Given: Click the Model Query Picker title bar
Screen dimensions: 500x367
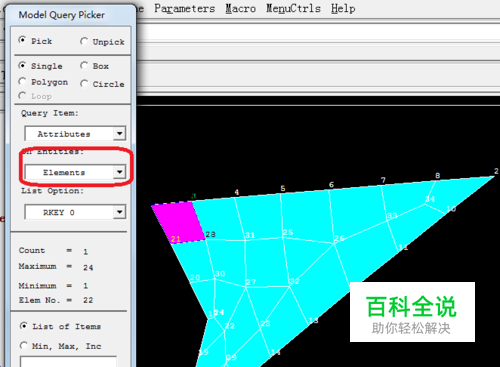Looking at the screenshot, I should pyautogui.click(x=70, y=15).
